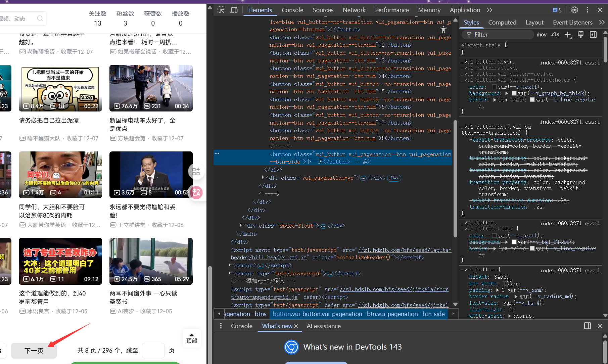Viewport: 608px width, 364px height.
Task: Open the 5 issues message counter
Action: pyautogui.click(x=557, y=10)
